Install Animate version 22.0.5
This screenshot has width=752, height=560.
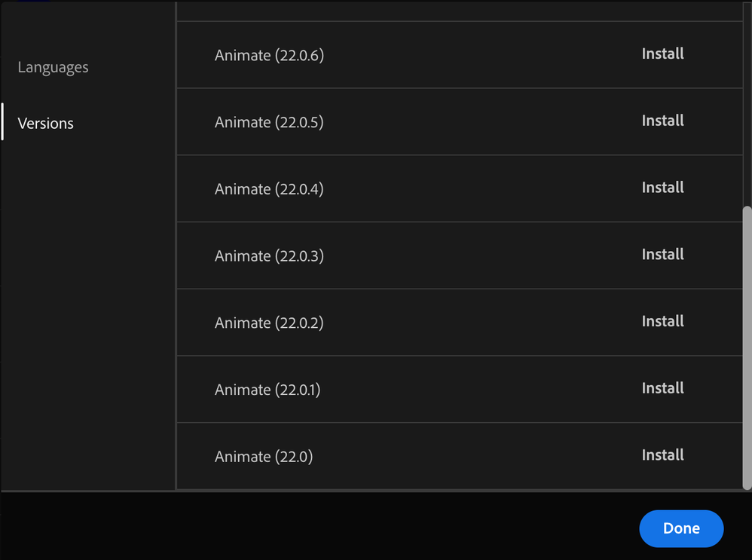(x=662, y=121)
